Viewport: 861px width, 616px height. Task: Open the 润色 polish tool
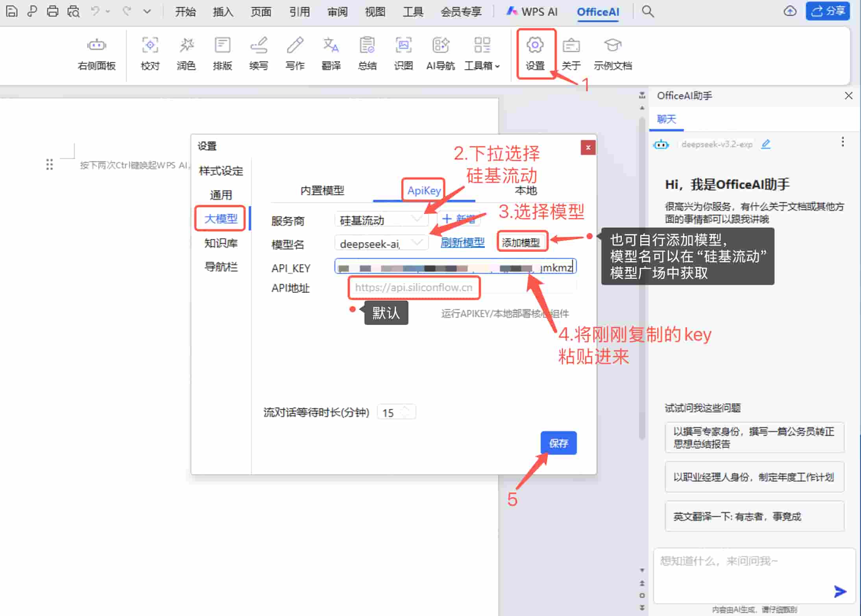click(186, 53)
